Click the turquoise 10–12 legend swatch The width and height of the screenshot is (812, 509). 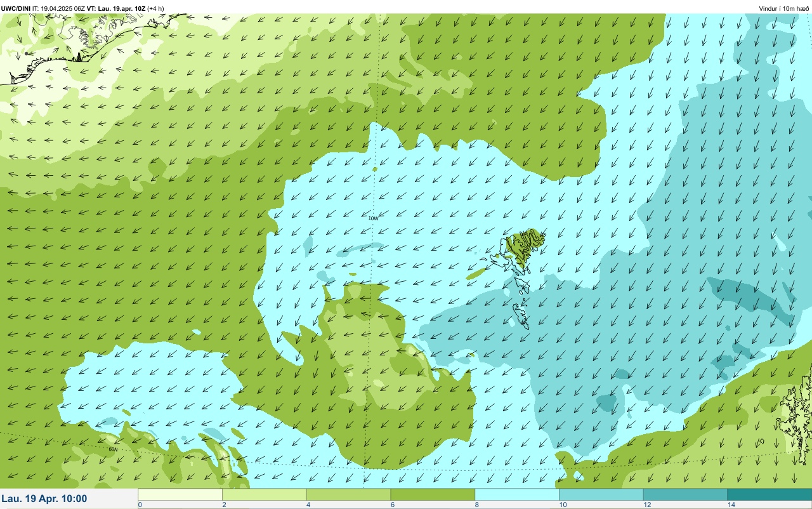pyautogui.click(x=601, y=494)
